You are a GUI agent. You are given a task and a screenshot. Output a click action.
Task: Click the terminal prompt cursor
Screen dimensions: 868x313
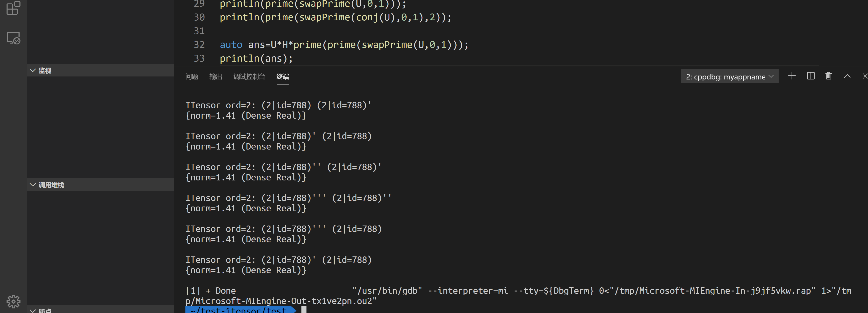304,310
